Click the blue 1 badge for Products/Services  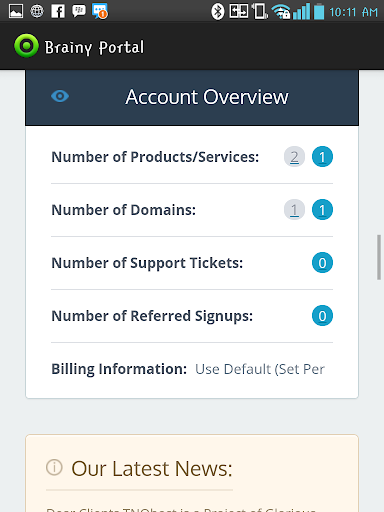322,157
